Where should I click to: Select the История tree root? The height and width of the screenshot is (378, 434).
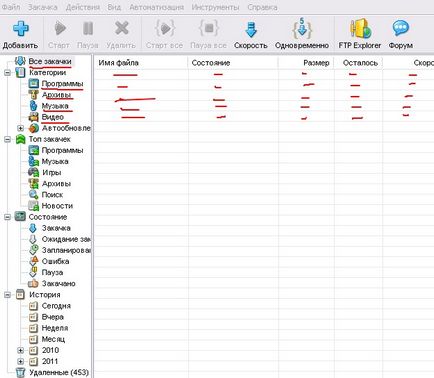pos(45,295)
